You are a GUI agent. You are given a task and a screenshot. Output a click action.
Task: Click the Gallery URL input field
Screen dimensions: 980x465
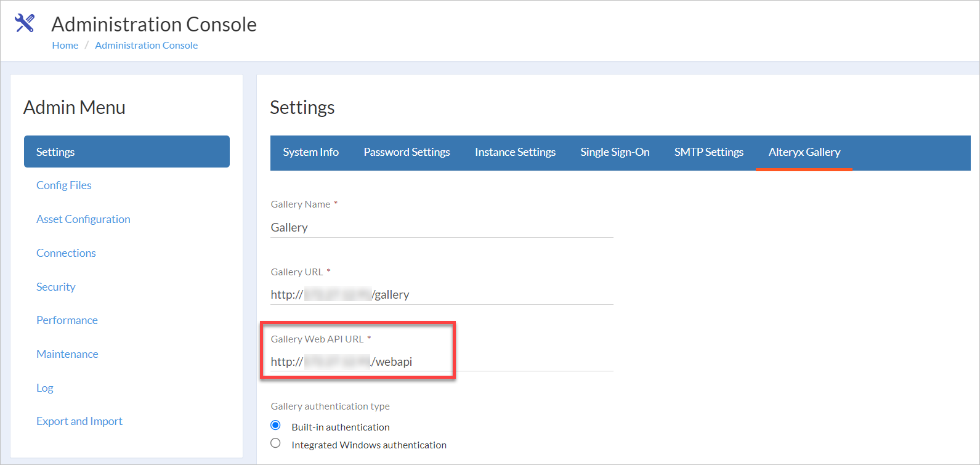pos(442,294)
